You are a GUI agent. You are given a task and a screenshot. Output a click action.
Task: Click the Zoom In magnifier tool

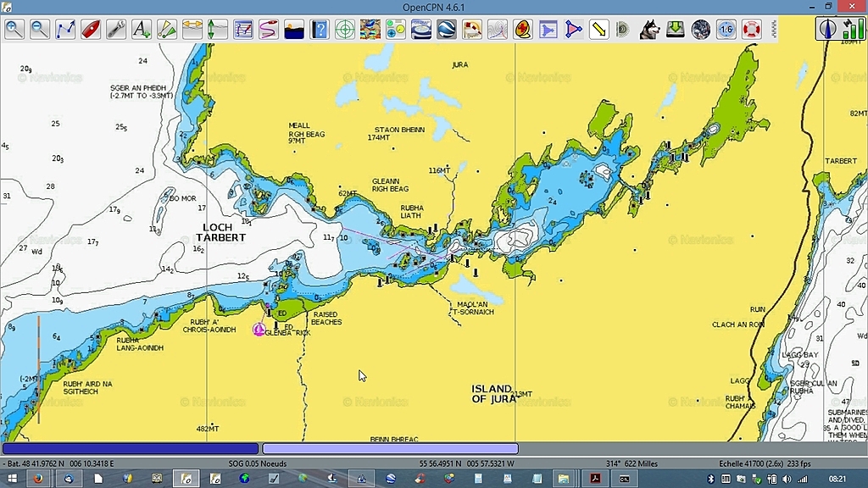[x=14, y=30]
